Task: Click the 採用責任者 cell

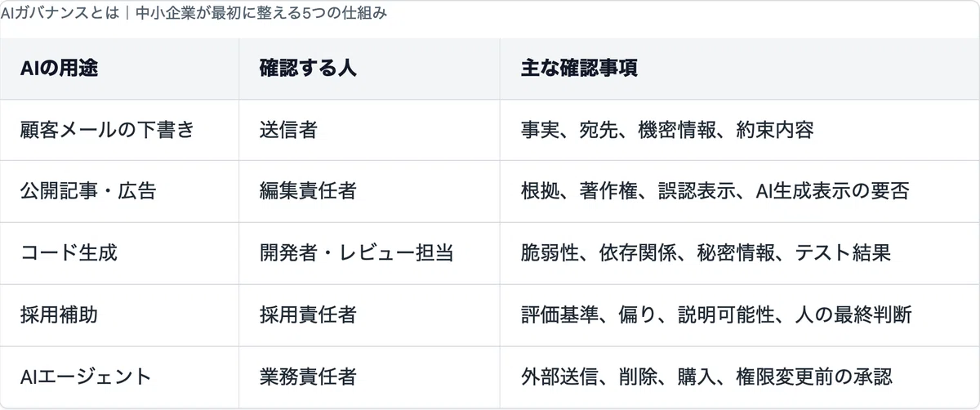Action: (369, 314)
